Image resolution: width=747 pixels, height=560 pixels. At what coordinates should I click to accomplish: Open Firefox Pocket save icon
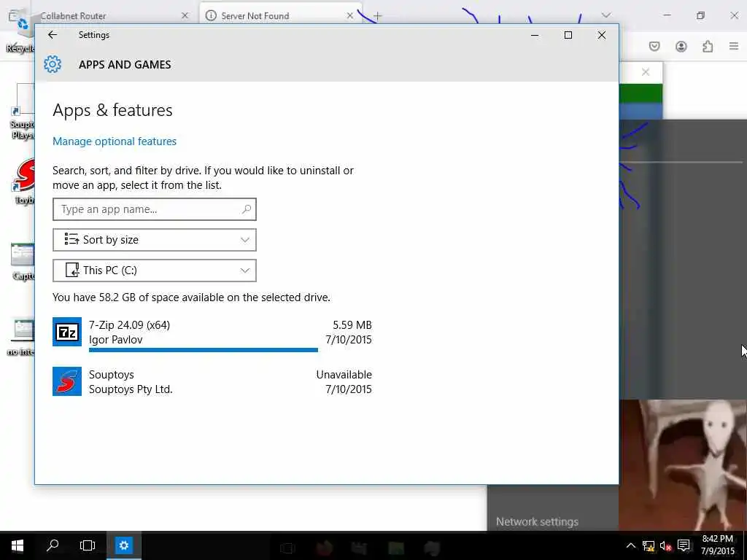point(654,46)
